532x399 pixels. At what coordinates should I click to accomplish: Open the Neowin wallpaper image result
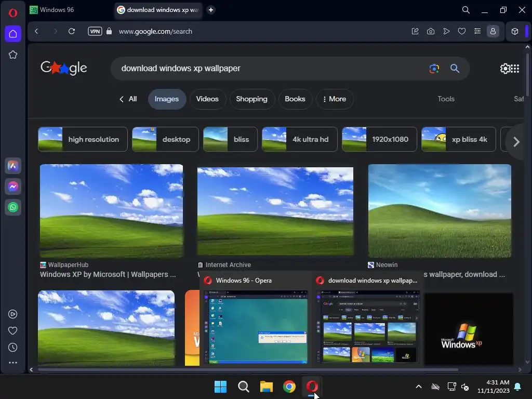[440, 211]
